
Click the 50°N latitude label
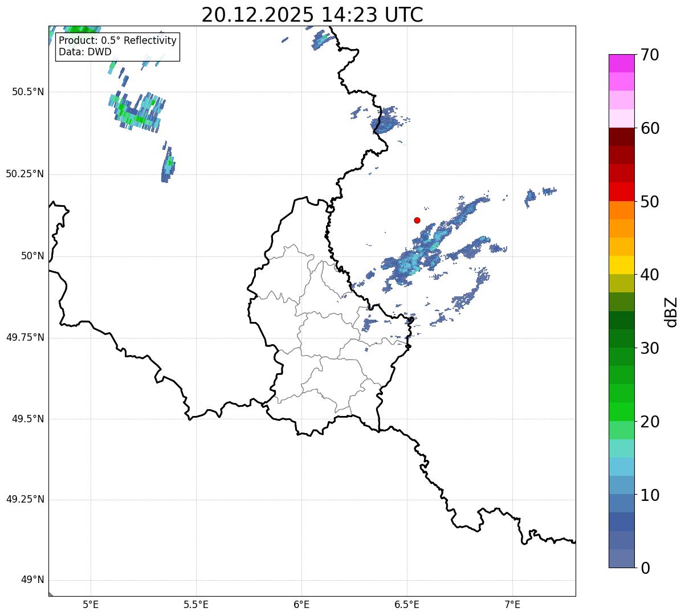[32, 256]
